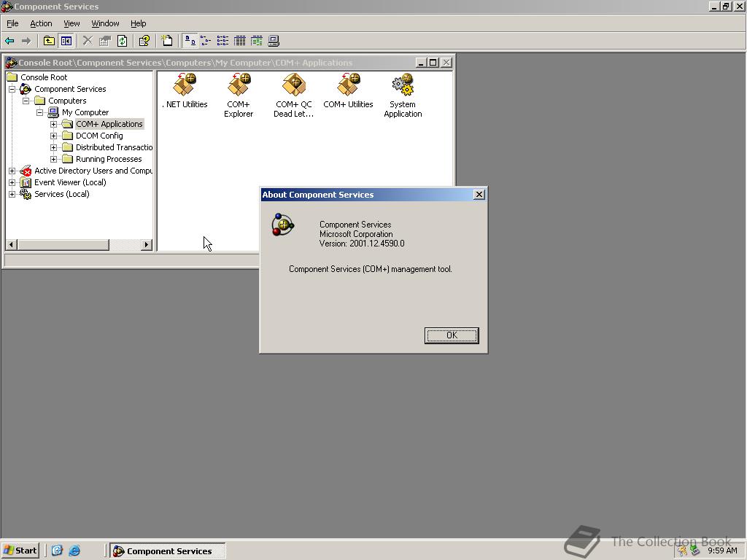Open the Window menu
Image resolution: width=747 pixels, height=560 pixels.
tap(105, 23)
